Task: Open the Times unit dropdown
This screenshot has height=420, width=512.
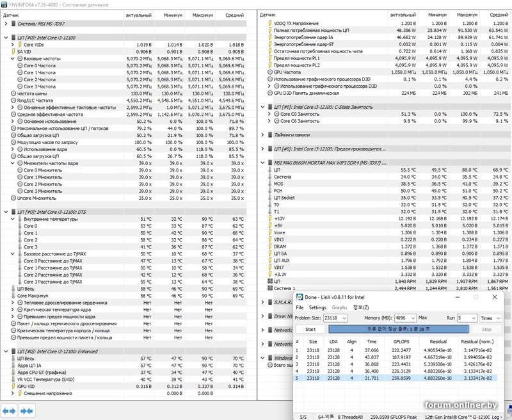Action: [x=498, y=318]
